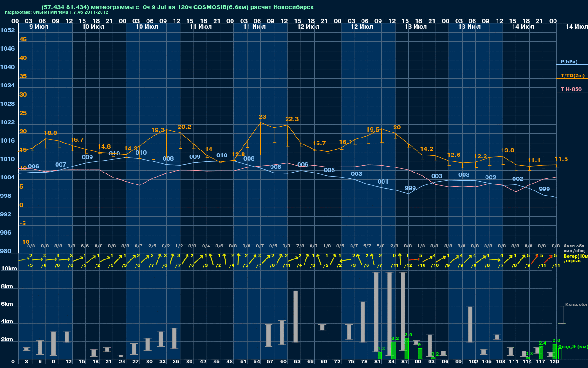Click pressure axis label 998
Image resolution: width=588 pixels, height=368 pixels.
click(6, 196)
